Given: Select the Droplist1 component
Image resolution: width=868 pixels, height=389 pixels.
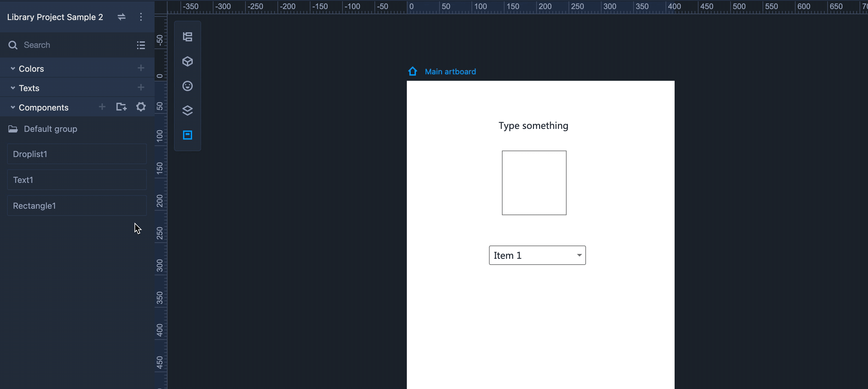Looking at the screenshot, I should tap(77, 154).
